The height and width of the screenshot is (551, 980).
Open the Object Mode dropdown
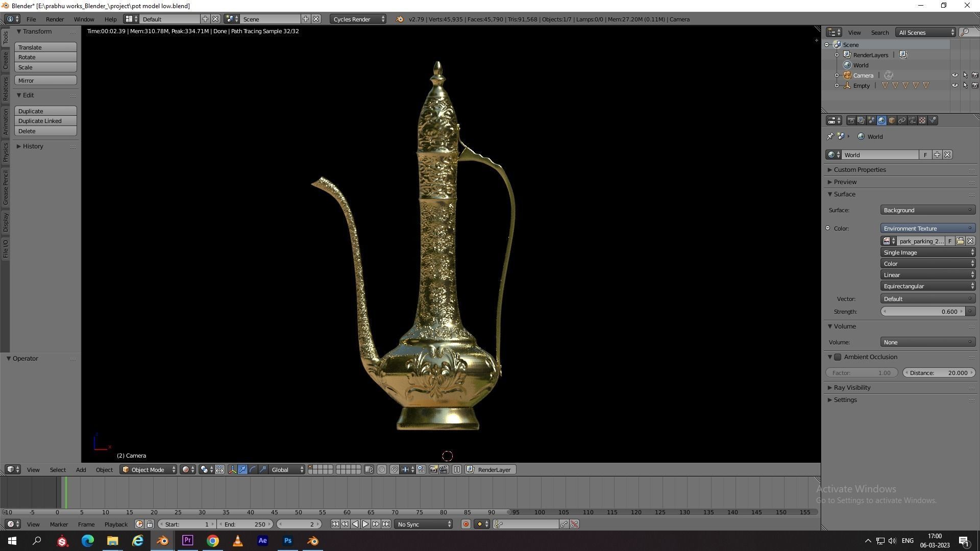click(148, 470)
